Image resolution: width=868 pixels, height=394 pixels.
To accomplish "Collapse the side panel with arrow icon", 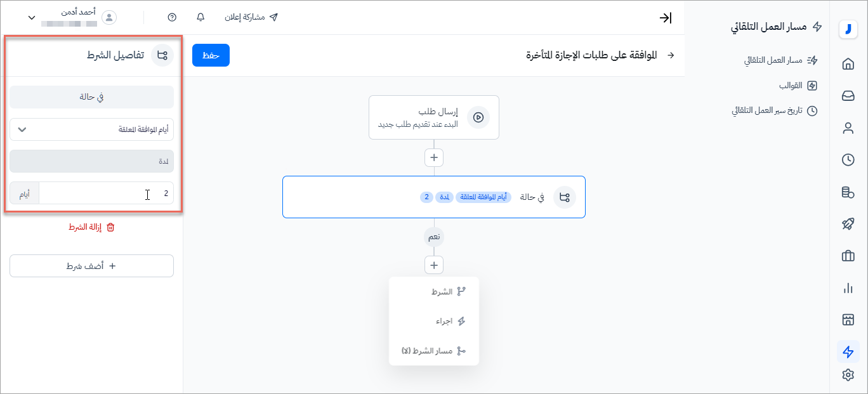I will tap(665, 18).
